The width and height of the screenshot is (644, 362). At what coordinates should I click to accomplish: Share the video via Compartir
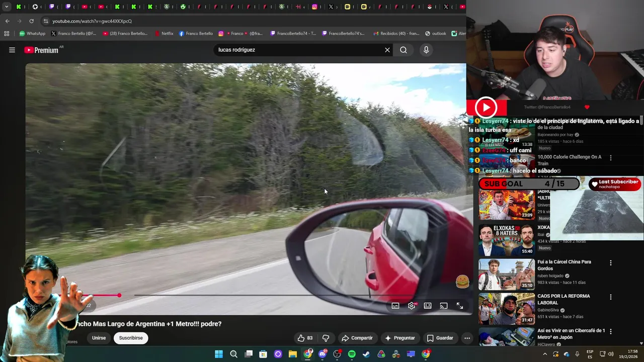click(357, 338)
